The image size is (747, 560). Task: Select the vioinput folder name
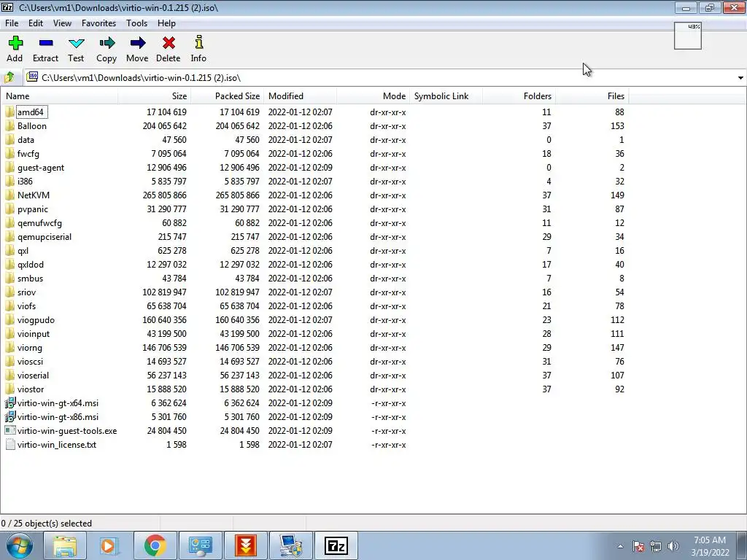coord(34,334)
